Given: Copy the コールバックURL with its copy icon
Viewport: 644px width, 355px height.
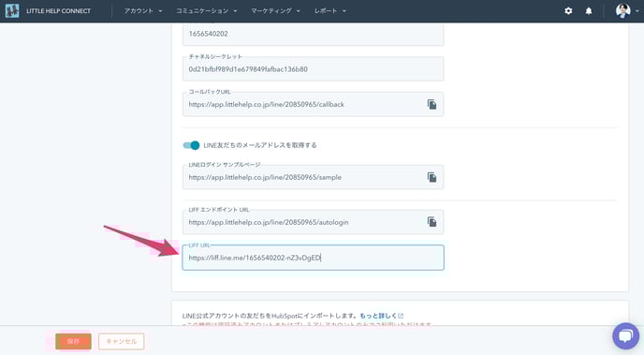Looking at the screenshot, I should point(432,104).
